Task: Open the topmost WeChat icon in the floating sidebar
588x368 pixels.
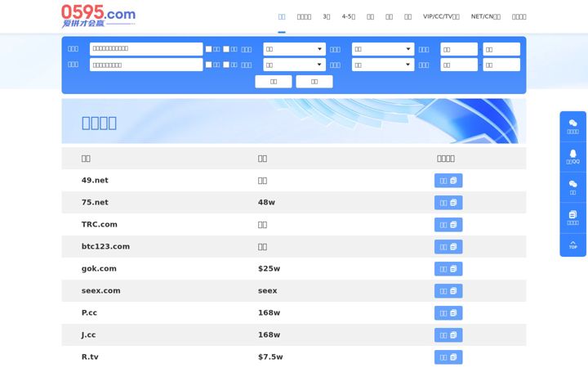Action: [572, 123]
